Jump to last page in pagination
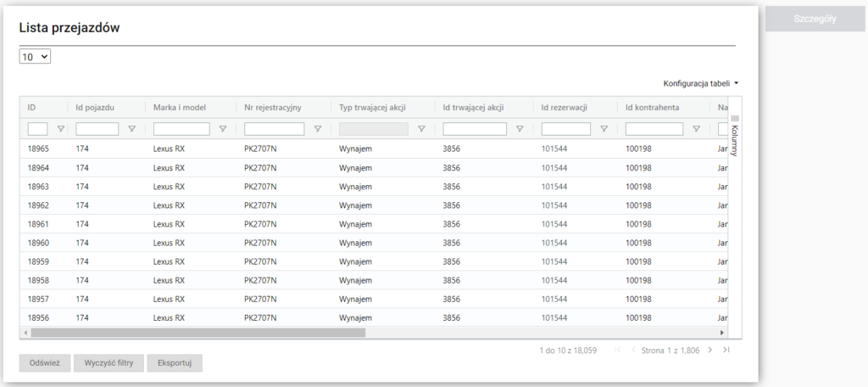 click(726, 350)
